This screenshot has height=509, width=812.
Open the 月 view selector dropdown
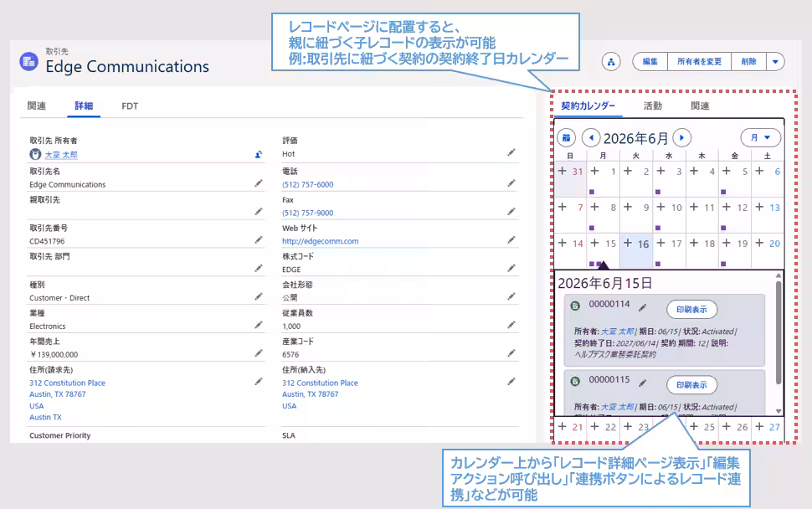click(760, 138)
